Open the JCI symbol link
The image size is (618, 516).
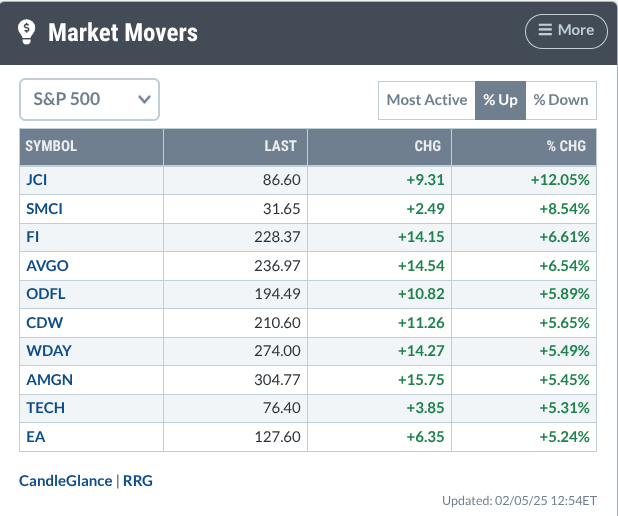click(37, 180)
